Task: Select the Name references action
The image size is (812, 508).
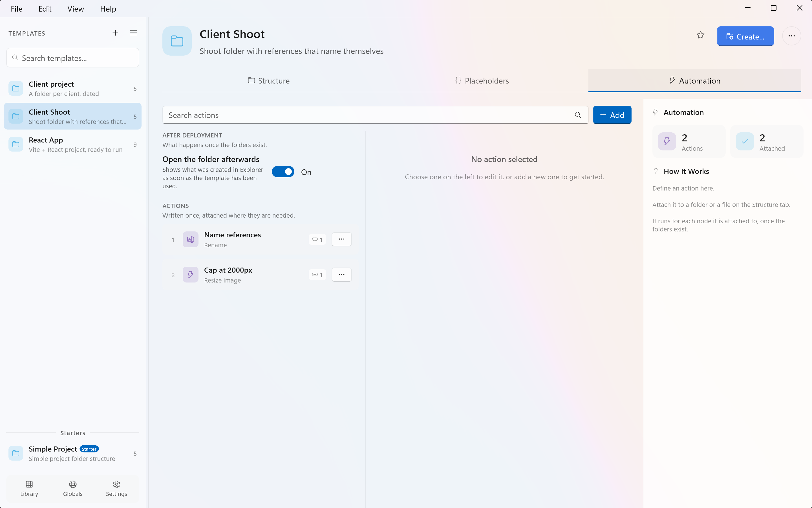Action: [x=260, y=239]
